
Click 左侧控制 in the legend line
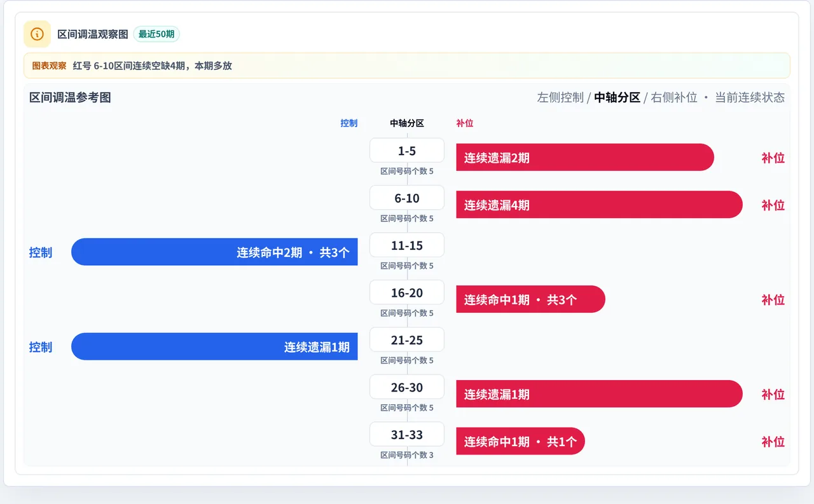pos(560,97)
